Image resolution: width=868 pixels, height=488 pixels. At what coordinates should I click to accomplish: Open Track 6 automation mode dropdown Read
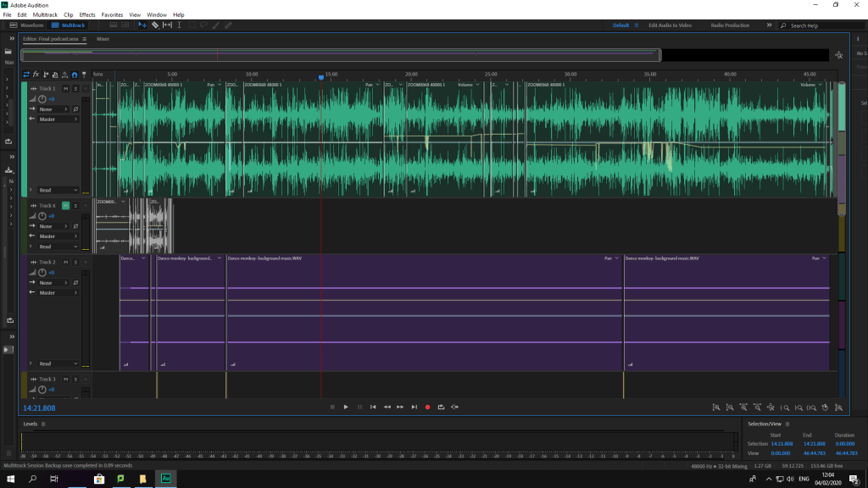pyautogui.click(x=58, y=247)
